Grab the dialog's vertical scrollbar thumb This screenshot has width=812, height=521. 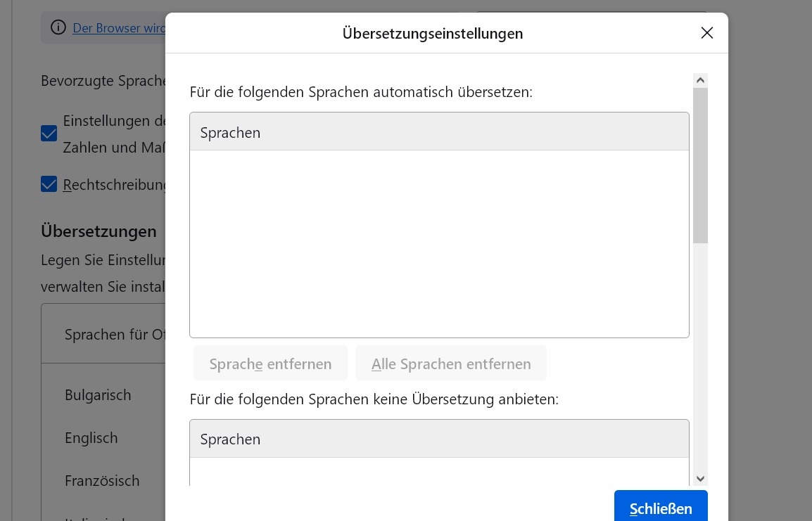pos(700,165)
